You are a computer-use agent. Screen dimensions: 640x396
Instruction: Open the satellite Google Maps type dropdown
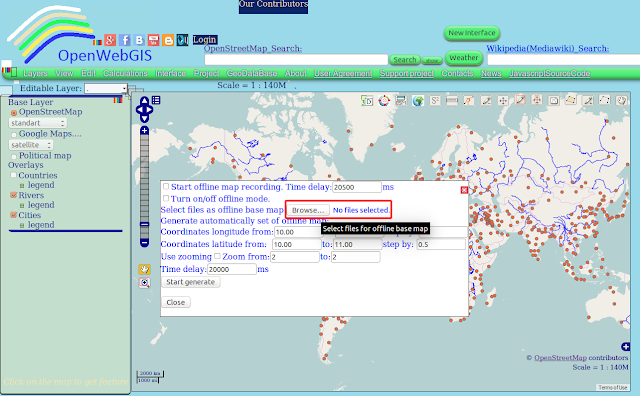click(x=31, y=145)
